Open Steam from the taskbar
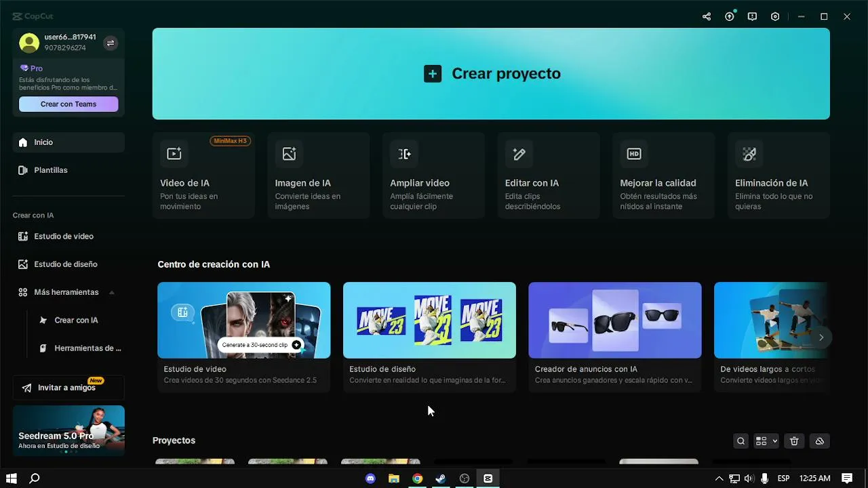 click(441, 479)
